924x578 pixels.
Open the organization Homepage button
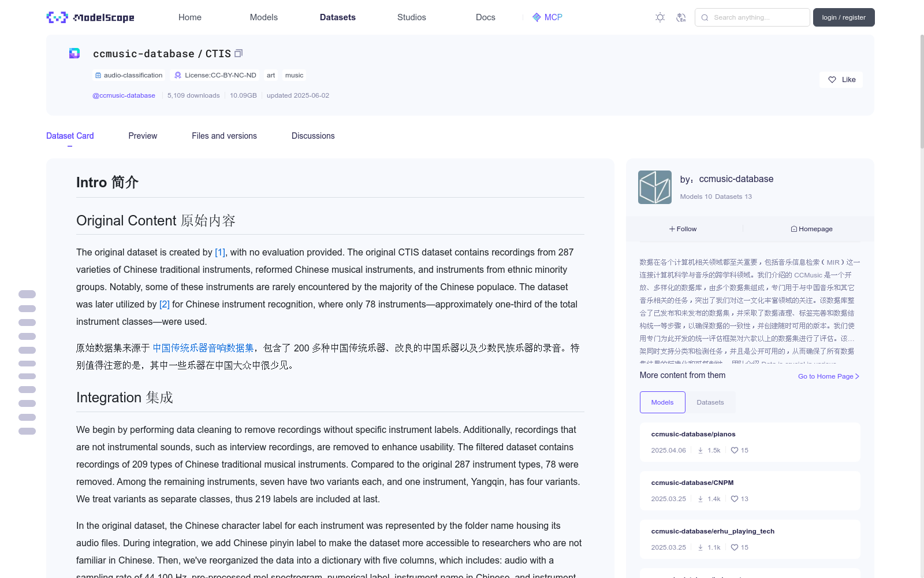pyautogui.click(x=811, y=229)
